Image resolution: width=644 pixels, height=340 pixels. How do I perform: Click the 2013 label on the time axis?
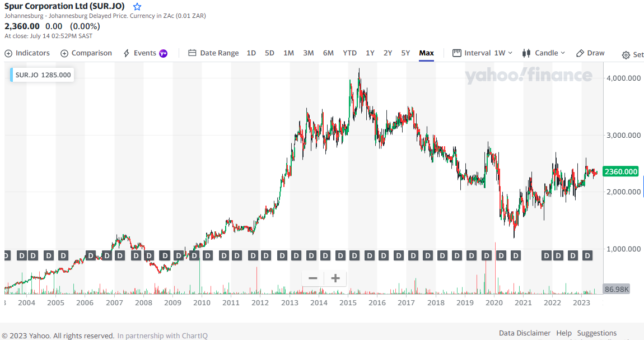point(290,302)
